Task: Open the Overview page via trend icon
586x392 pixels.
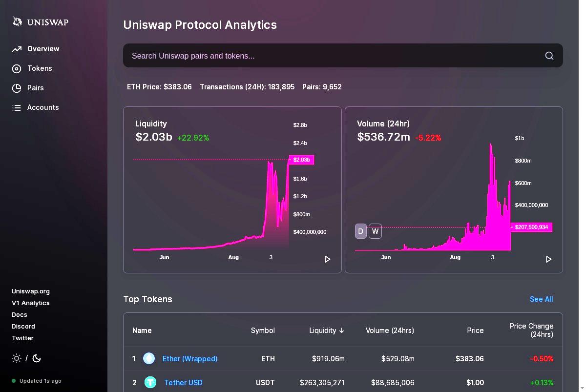Action: (x=17, y=49)
